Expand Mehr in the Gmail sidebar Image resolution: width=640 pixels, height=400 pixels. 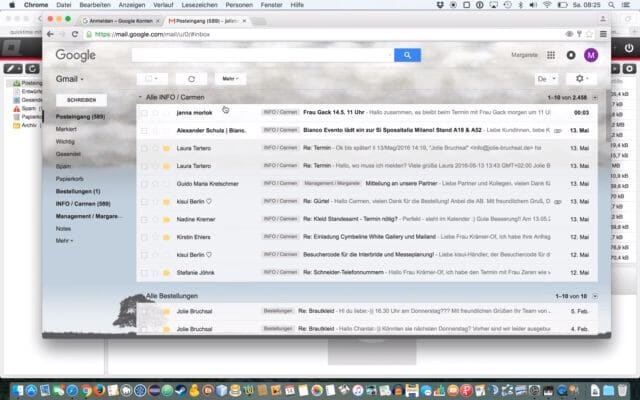click(x=64, y=241)
